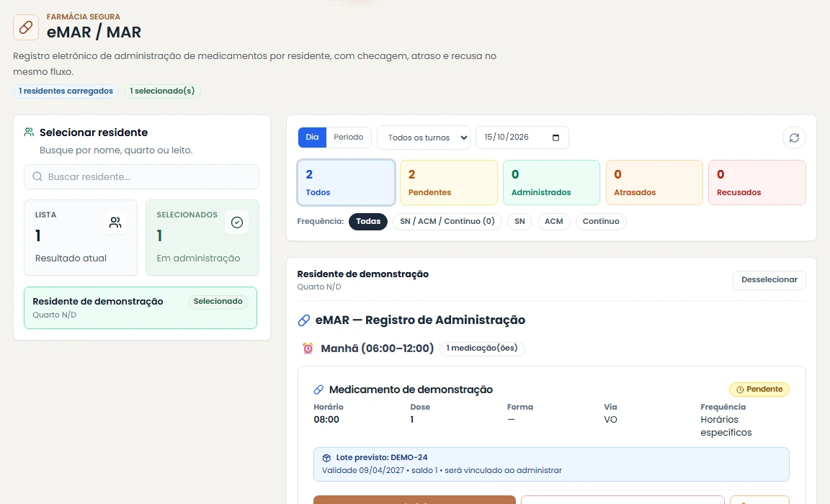The height and width of the screenshot is (504, 830).
Task: Click the LISTA Resultado atual card
Action: pyautogui.click(x=81, y=238)
